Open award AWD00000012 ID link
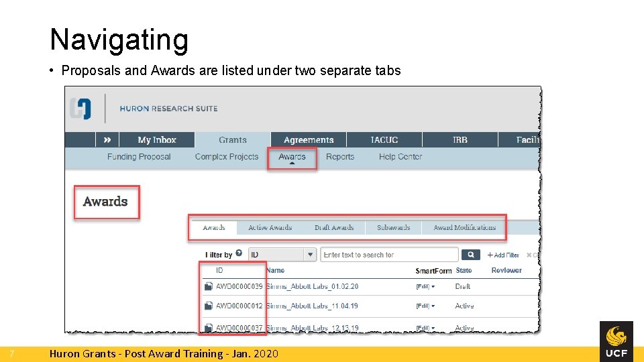Image resolution: width=644 pixels, height=362 pixels. coord(239,306)
